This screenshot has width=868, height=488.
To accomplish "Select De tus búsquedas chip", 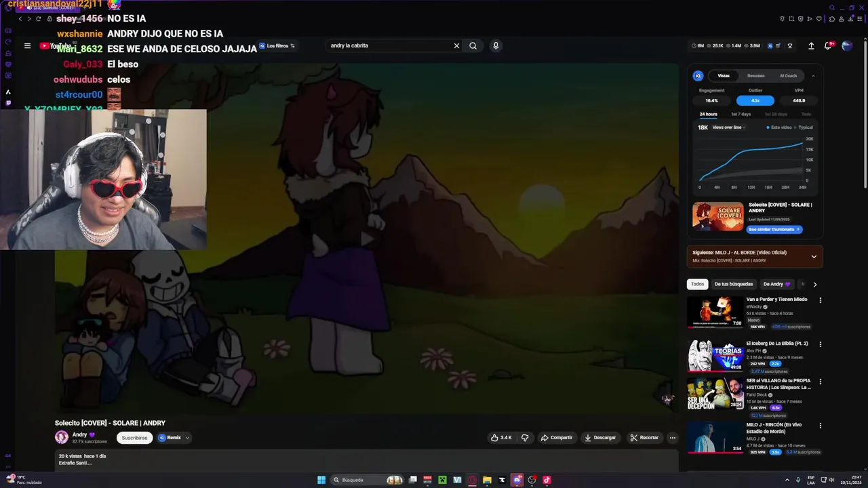I will [733, 284].
